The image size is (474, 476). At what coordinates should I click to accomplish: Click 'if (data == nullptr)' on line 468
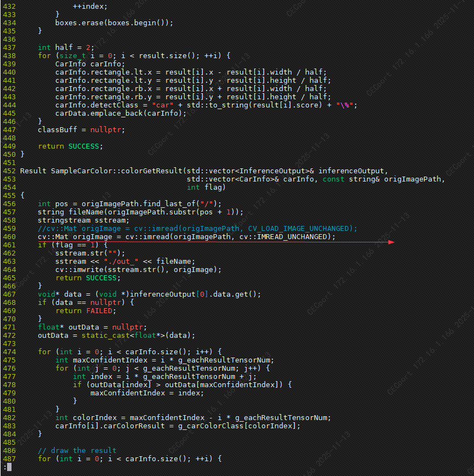81,302
